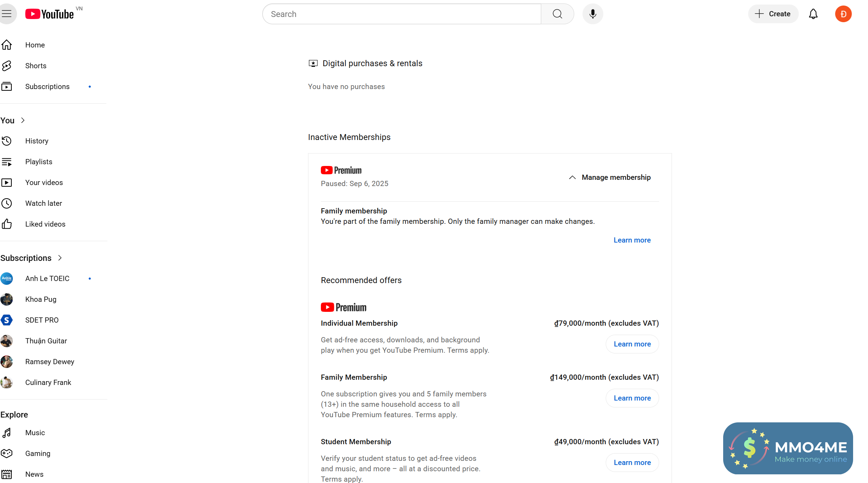Click the Create button
The image size is (868, 483).
773,14
